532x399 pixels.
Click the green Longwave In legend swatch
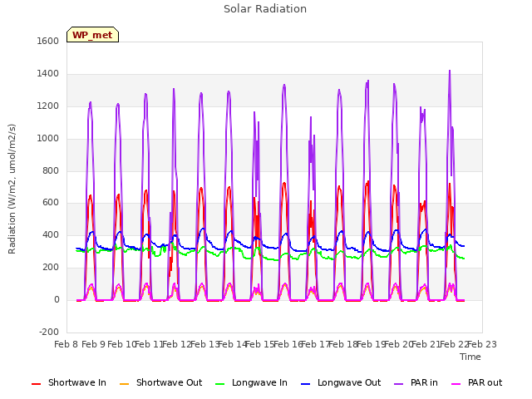click(219, 384)
